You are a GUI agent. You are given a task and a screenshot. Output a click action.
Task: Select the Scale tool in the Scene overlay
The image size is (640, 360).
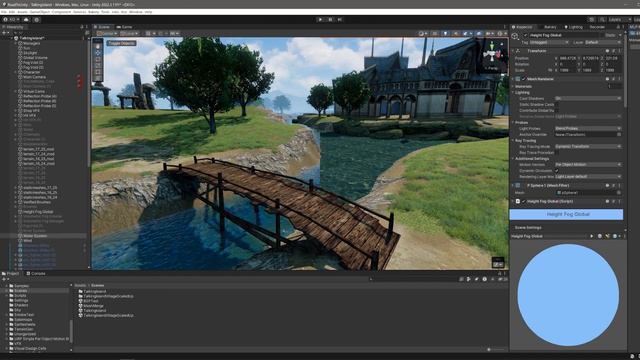click(98, 66)
